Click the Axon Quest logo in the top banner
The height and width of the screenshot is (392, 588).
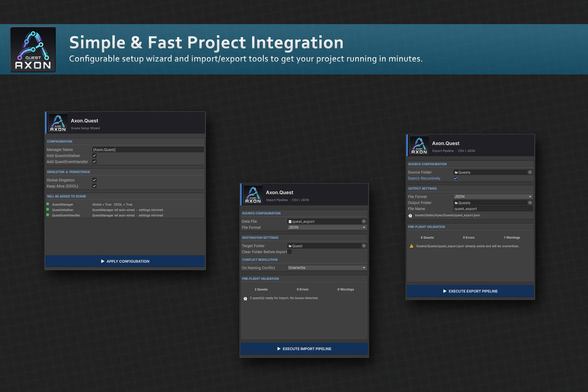(33, 49)
